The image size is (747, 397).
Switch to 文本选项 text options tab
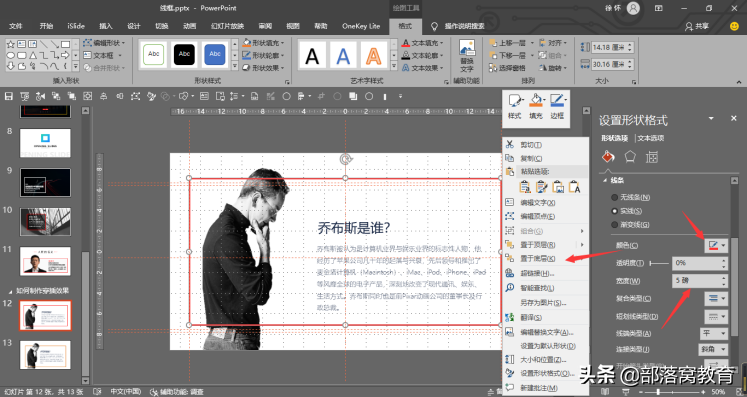point(651,138)
